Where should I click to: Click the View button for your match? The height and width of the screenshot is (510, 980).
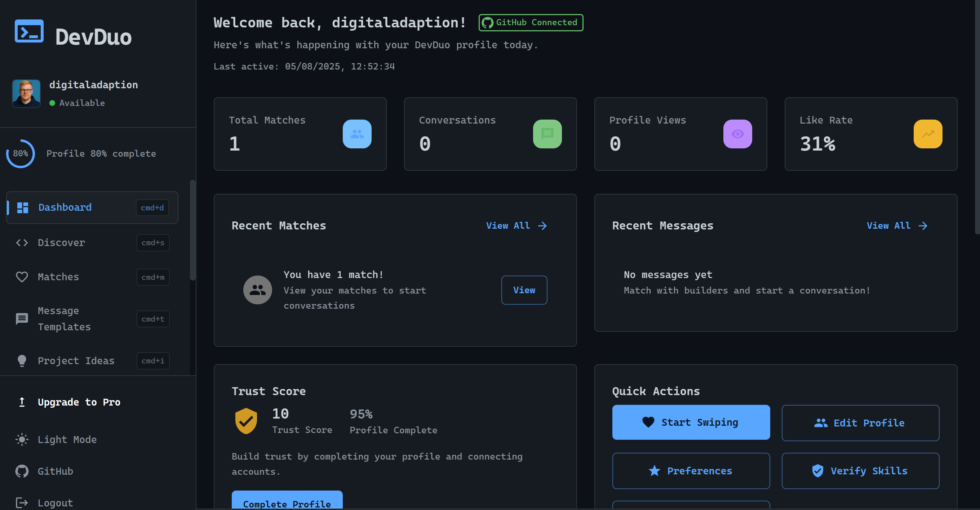point(524,290)
